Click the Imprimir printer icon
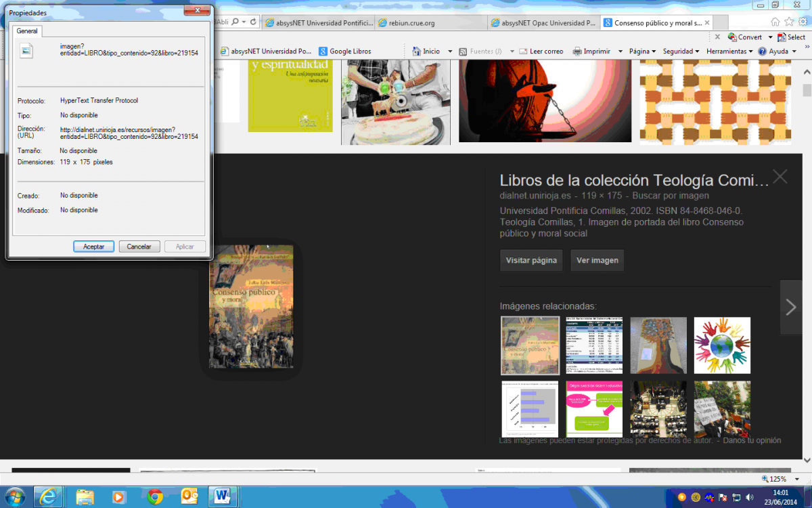 point(577,51)
